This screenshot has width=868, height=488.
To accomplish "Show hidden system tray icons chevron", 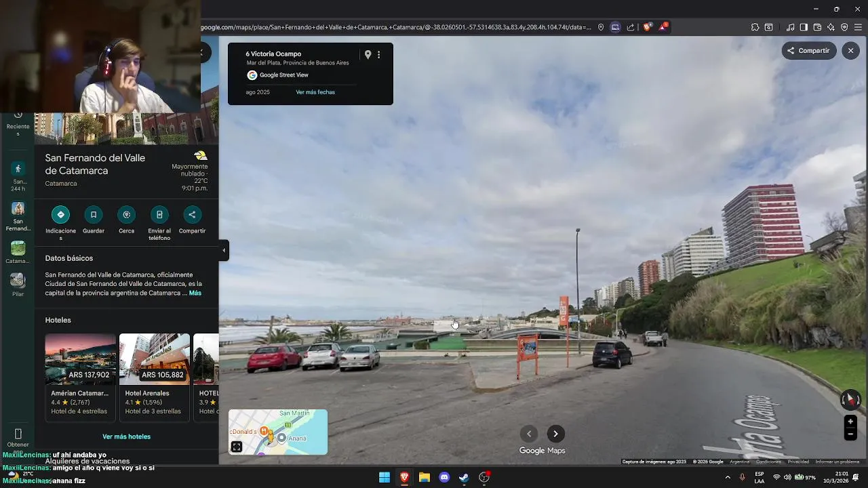I will tap(728, 477).
